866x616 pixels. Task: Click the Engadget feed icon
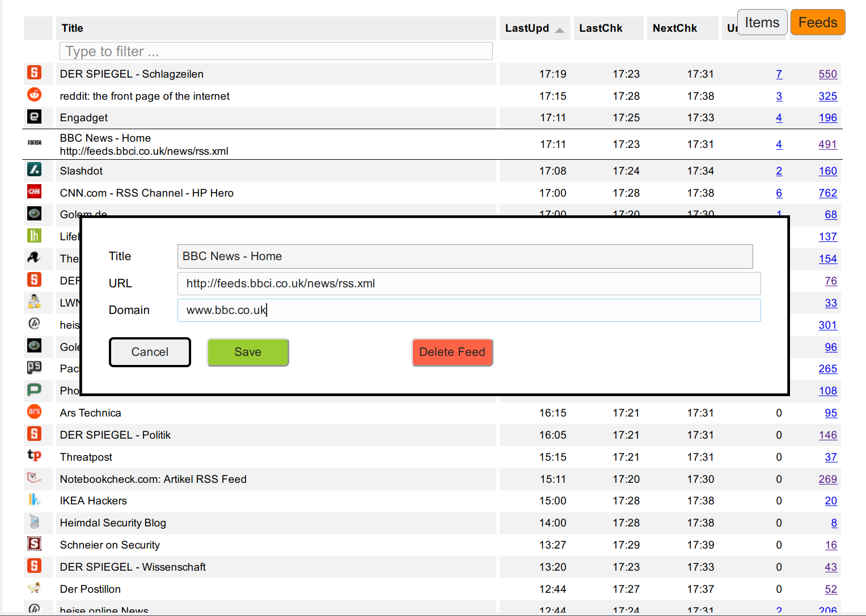pyautogui.click(x=35, y=117)
